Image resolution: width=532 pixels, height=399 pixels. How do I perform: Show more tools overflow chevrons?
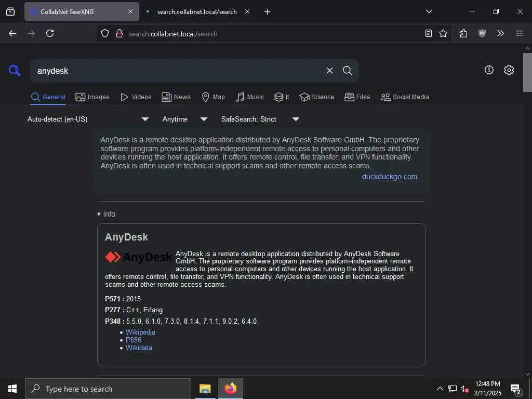[x=500, y=33]
